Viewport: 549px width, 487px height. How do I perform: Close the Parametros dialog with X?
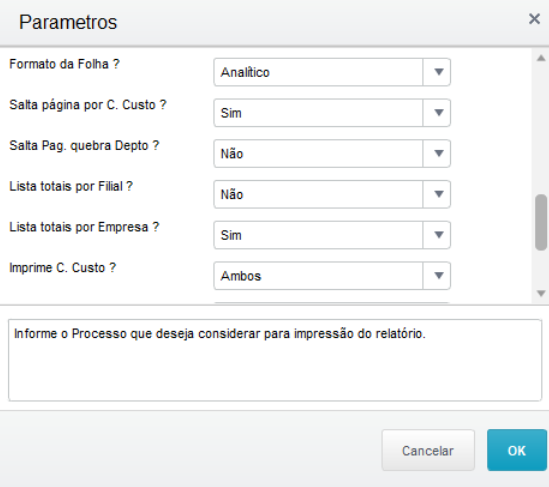pos(534,19)
